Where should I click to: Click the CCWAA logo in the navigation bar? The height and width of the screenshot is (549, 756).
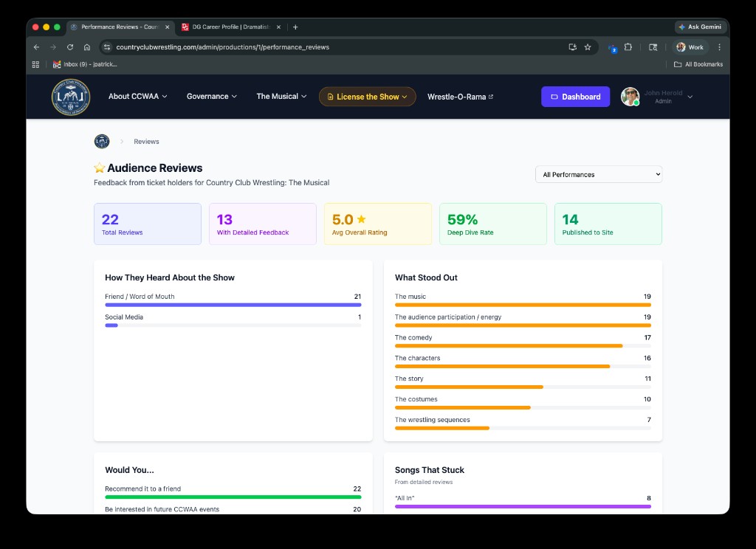point(70,97)
